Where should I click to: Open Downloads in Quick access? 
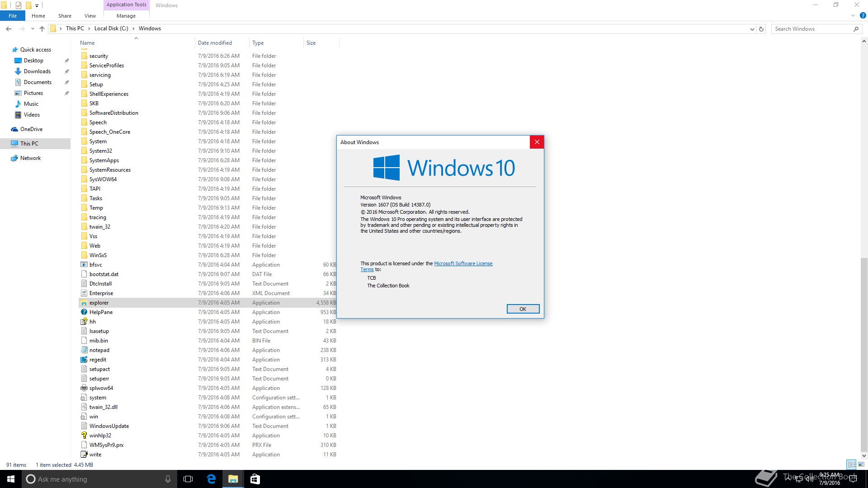pyautogui.click(x=37, y=71)
